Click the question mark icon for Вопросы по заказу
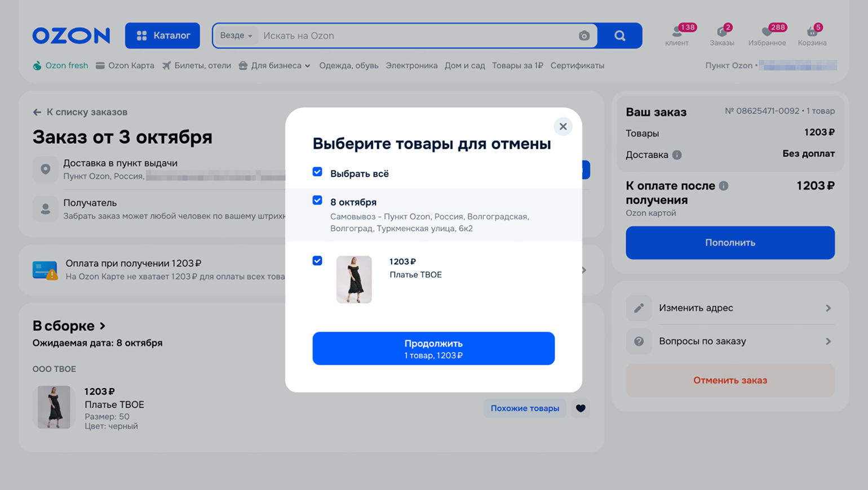The image size is (868, 490). point(639,341)
